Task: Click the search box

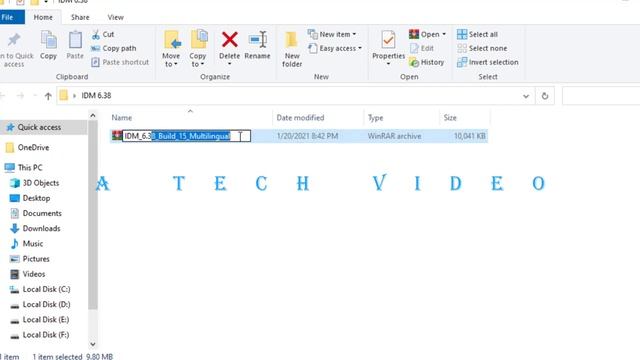Action: coord(601,96)
